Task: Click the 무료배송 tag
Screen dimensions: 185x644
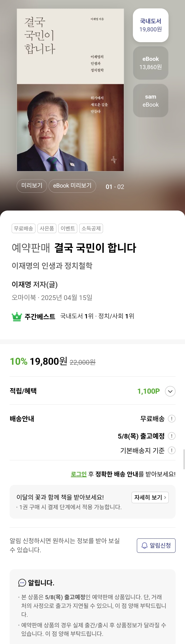Action: click(x=23, y=229)
